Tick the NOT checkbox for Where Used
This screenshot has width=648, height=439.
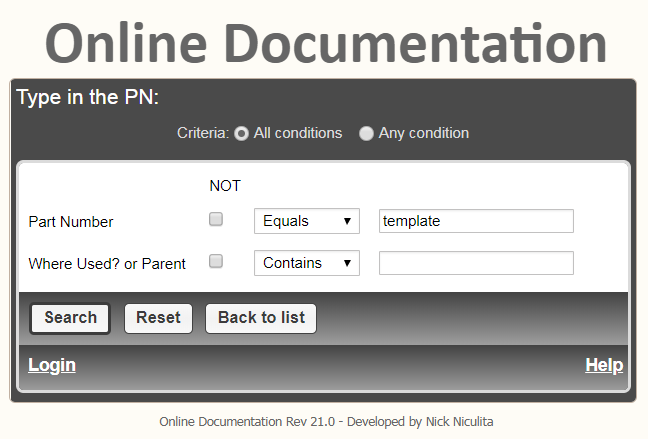coord(216,262)
